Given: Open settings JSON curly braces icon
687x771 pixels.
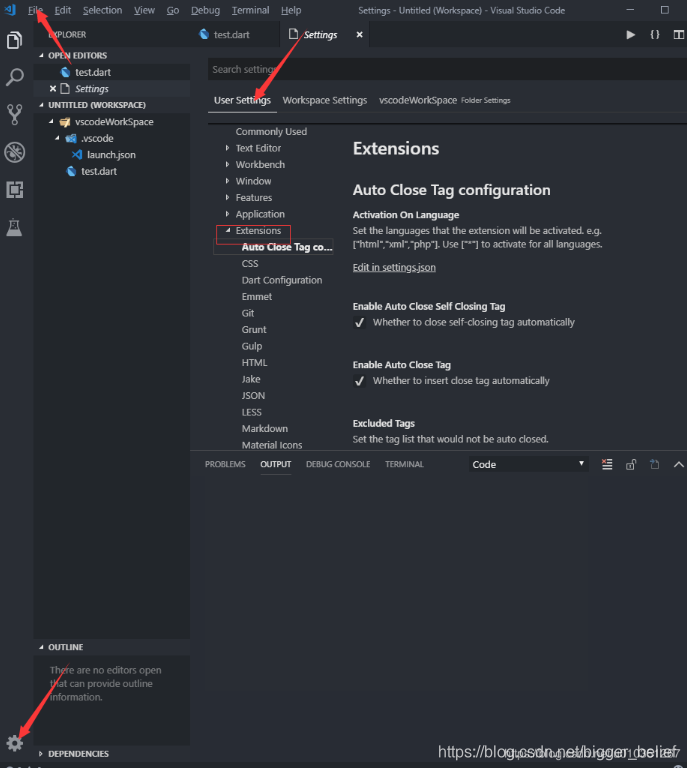Looking at the screenshot, I should [655, 35].
